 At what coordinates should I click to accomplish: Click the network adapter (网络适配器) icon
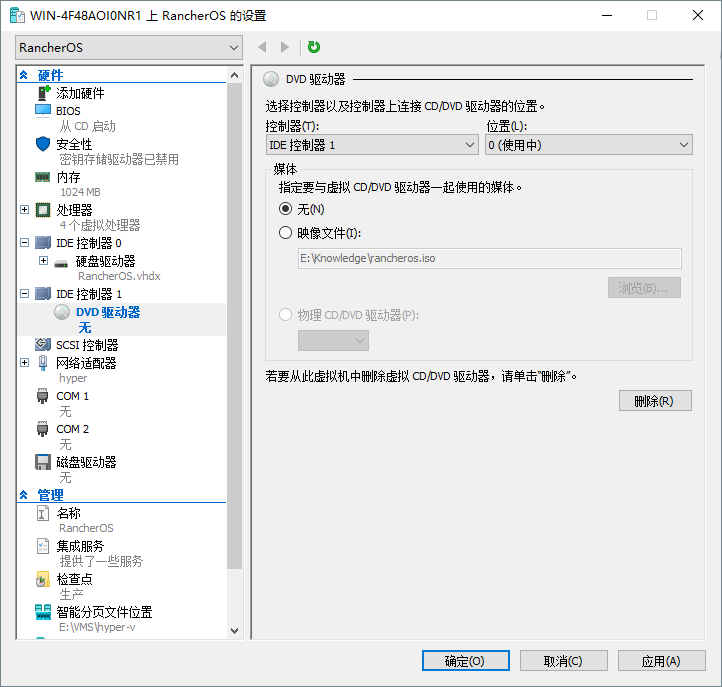coord(43,363)
